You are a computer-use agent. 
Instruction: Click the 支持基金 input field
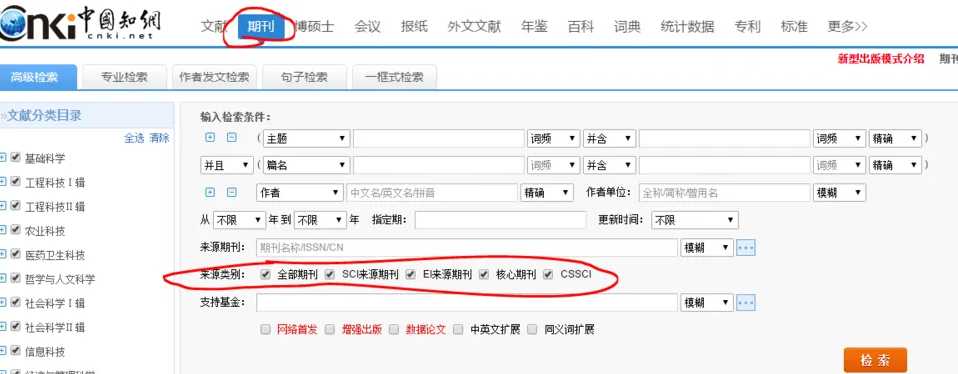[x=467, y=302]
